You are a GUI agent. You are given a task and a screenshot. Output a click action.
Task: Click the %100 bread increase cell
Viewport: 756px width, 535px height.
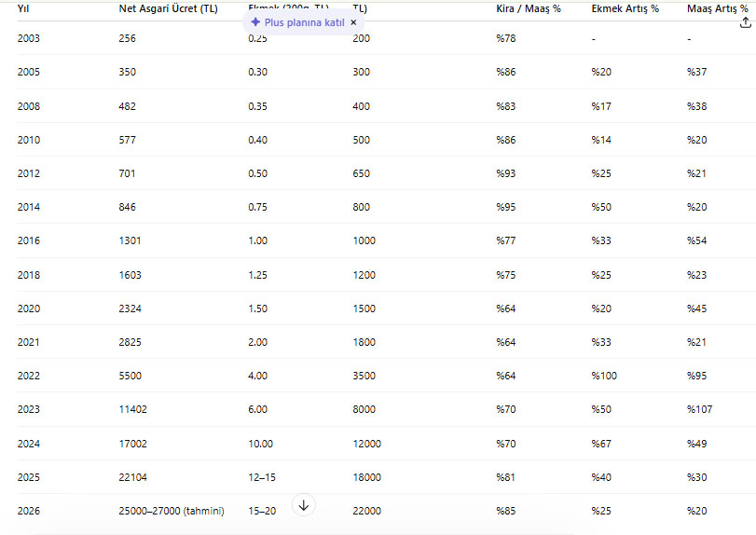pos(606,376)
